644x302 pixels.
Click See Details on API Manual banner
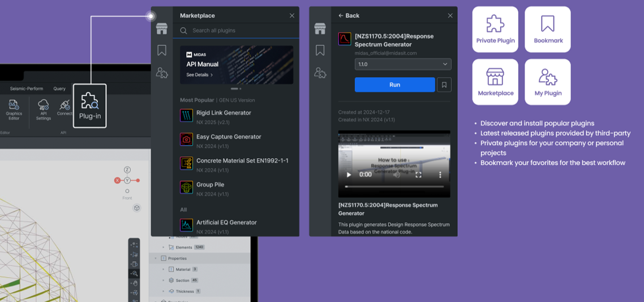point(199,75)
